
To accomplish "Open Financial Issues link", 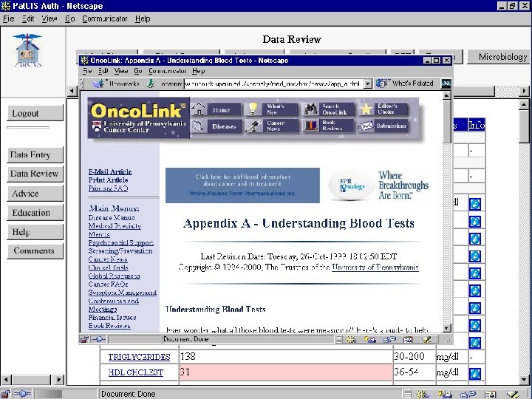I will 112,318.
